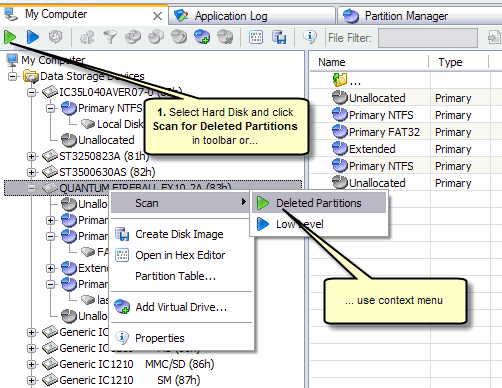Expand the Generic IC1210 MMC/SD (86h) node
Screen dimensions: 502x388
click(x=31, y=364)
